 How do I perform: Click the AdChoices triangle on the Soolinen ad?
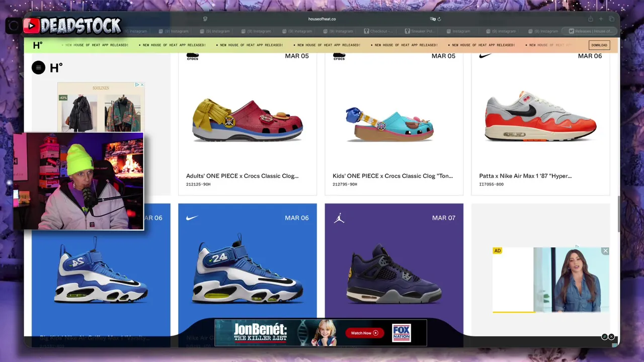point(137,84)
